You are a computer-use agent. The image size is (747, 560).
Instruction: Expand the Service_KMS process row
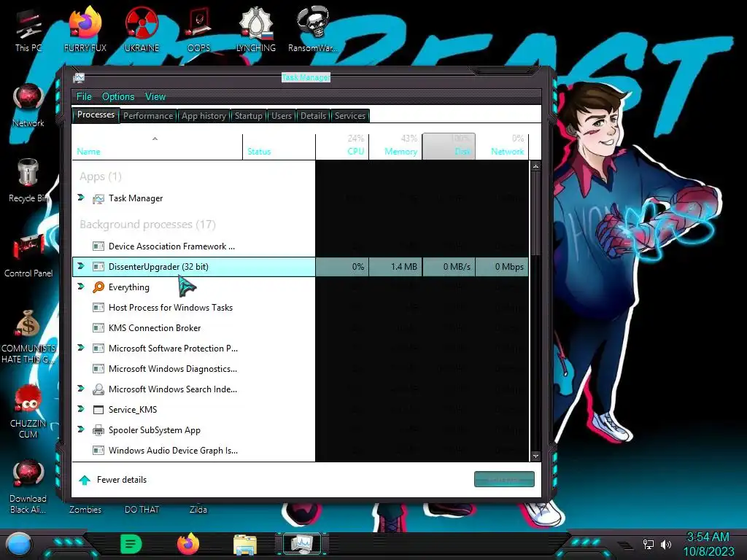pos(81,408)
